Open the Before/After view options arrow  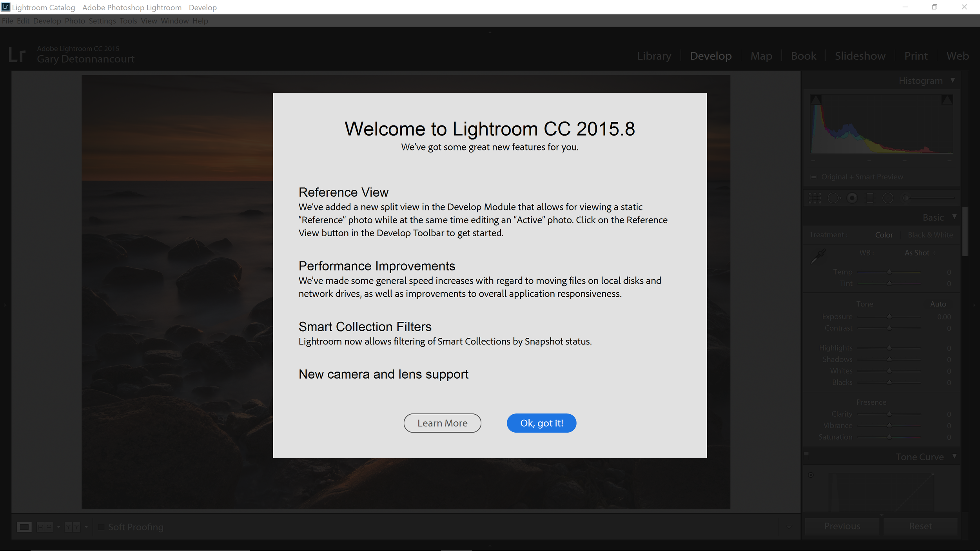(x=86, y=527)
